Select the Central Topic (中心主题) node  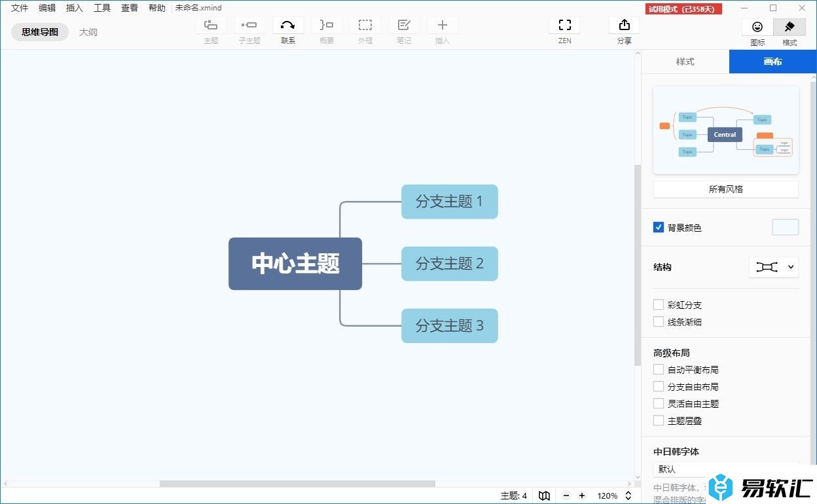click(295, 264)
